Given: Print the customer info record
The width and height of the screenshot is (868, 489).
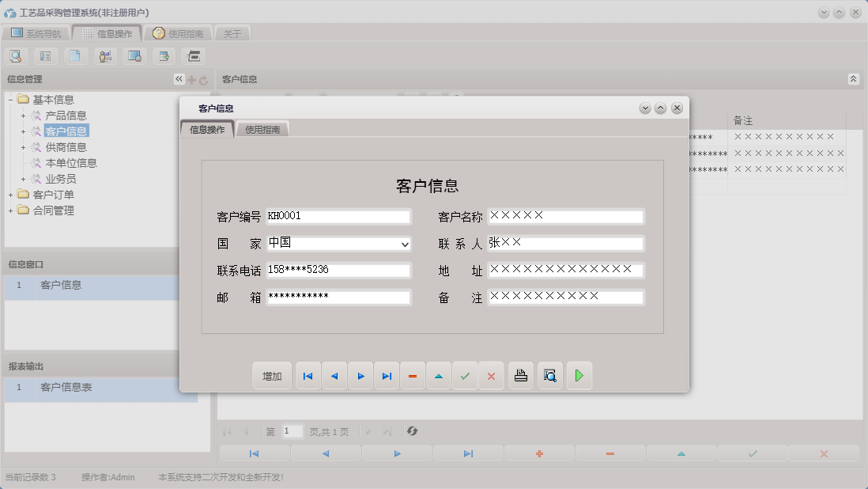Looking at the screenshot, I should pyautogui.click(x=521, y=376).
